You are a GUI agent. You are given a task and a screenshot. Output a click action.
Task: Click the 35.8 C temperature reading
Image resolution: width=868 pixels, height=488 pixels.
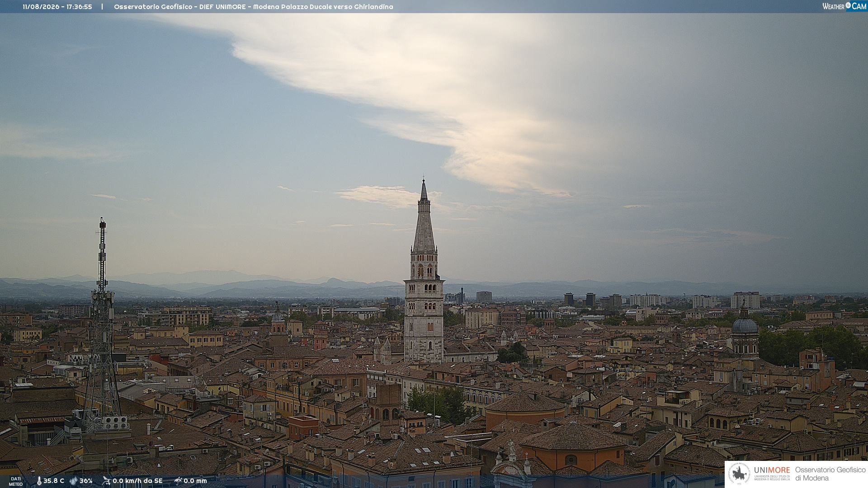(54, 481)
